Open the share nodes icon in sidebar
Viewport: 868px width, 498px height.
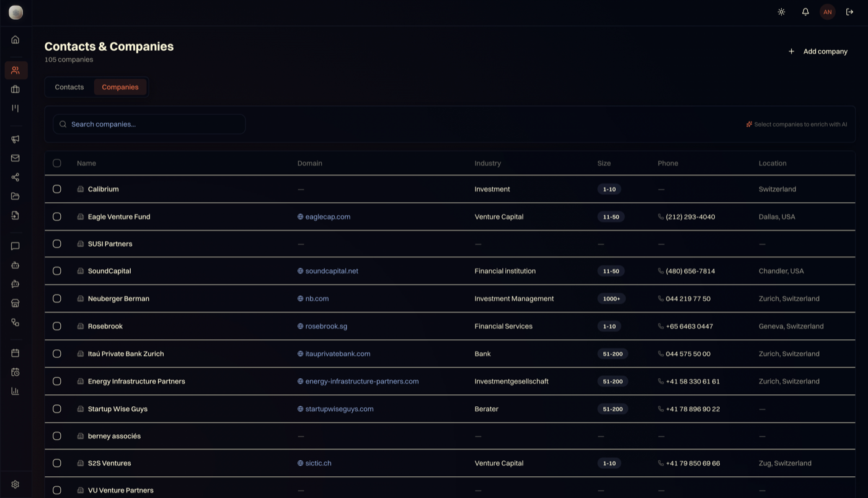point(15,177)
